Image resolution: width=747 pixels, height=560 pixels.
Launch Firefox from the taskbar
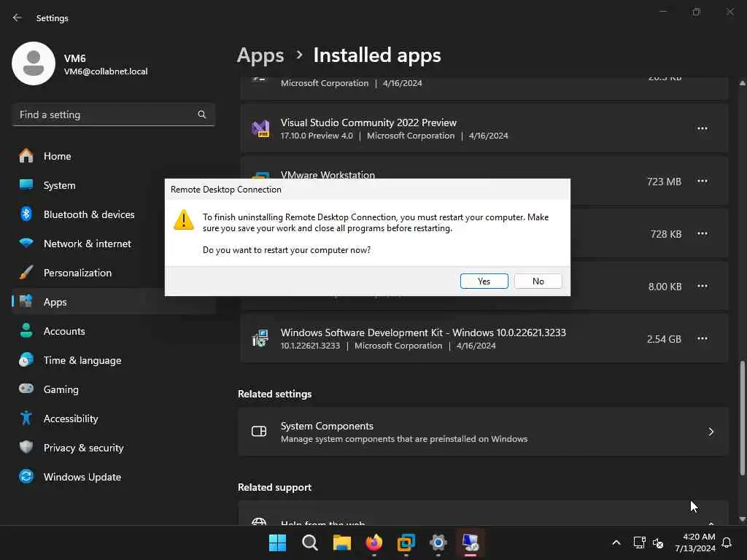(x=374, y=542)
